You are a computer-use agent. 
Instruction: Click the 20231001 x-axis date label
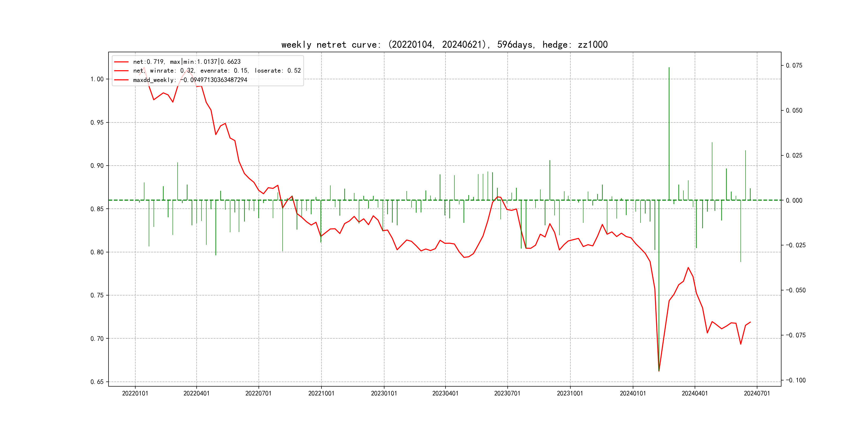pyautogui.click(x=570, y=394)
